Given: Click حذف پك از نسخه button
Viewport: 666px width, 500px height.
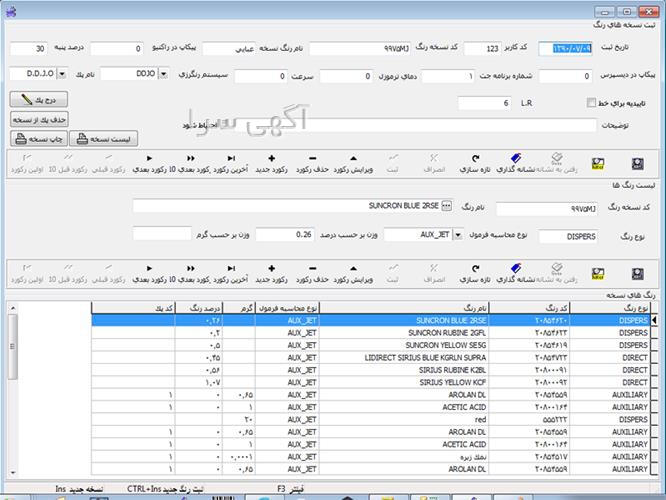Looking at the screenshot, I should 39,119.
